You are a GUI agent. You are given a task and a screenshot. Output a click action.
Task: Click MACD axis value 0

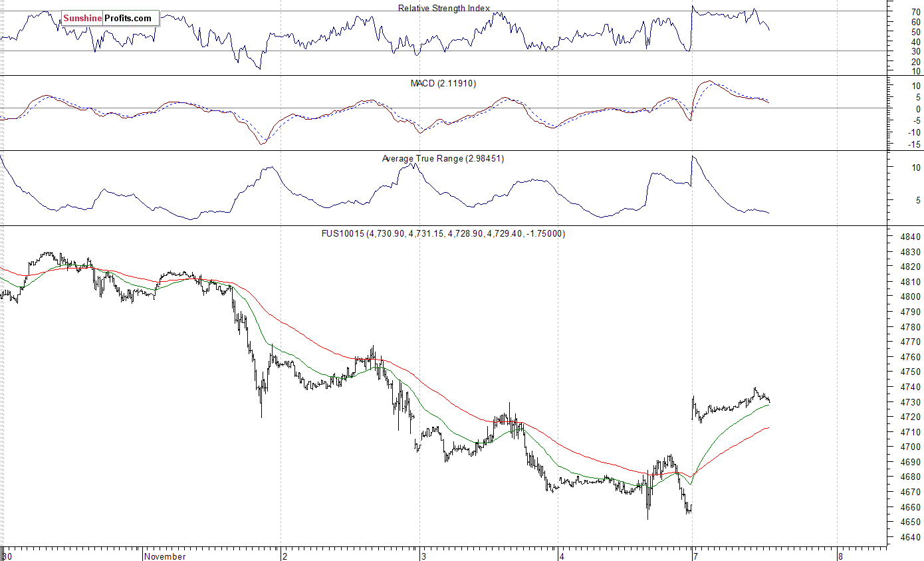[x=919, y=109]
